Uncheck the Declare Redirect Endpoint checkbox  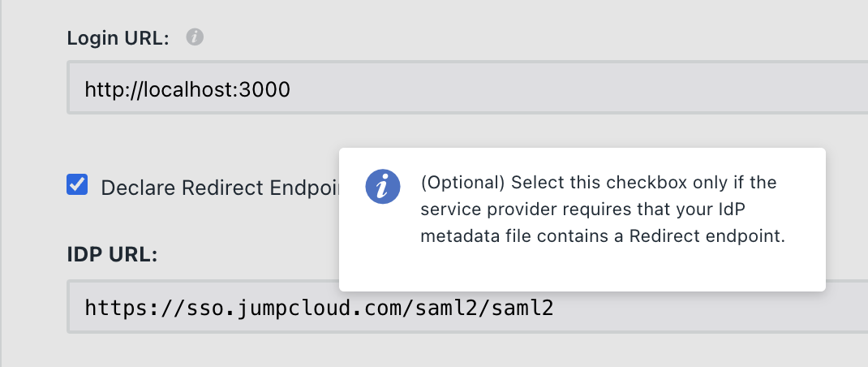click(x=77, y=186)
